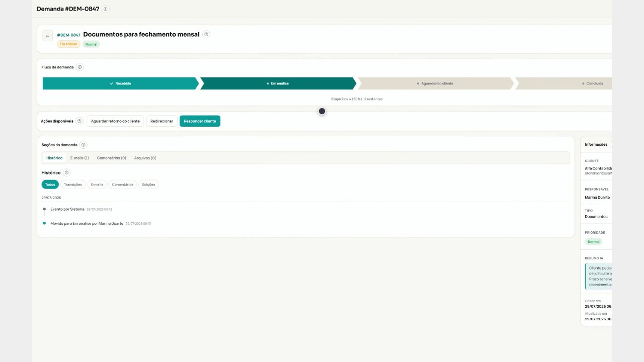Select the Histórico section tab
Viewport: 644px width, 362px height.
[x=54, y=158]
